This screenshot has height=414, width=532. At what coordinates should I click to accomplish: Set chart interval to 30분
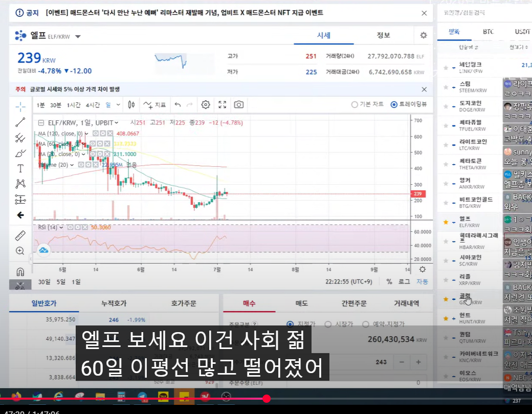56,105
